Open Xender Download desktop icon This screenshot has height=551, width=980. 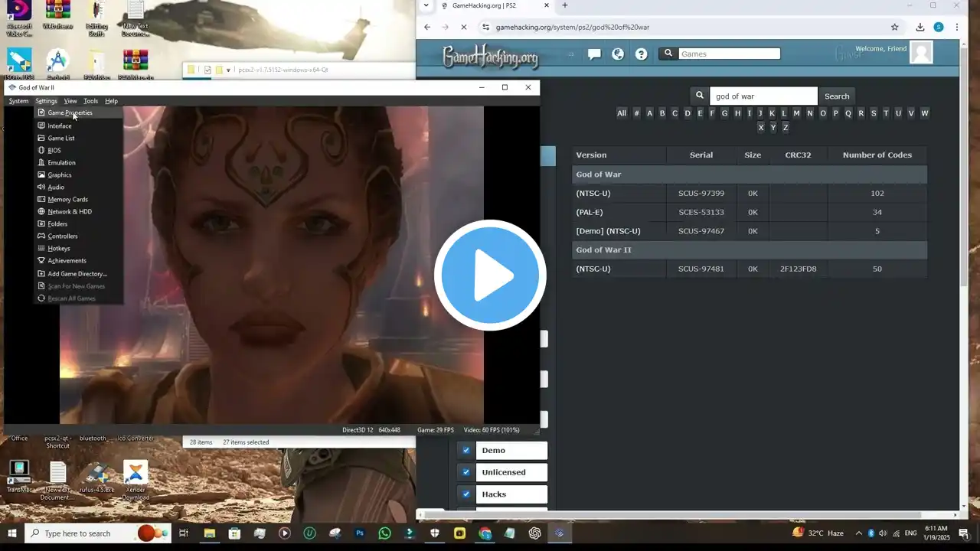pyautogui.click(x=136, y=480)
